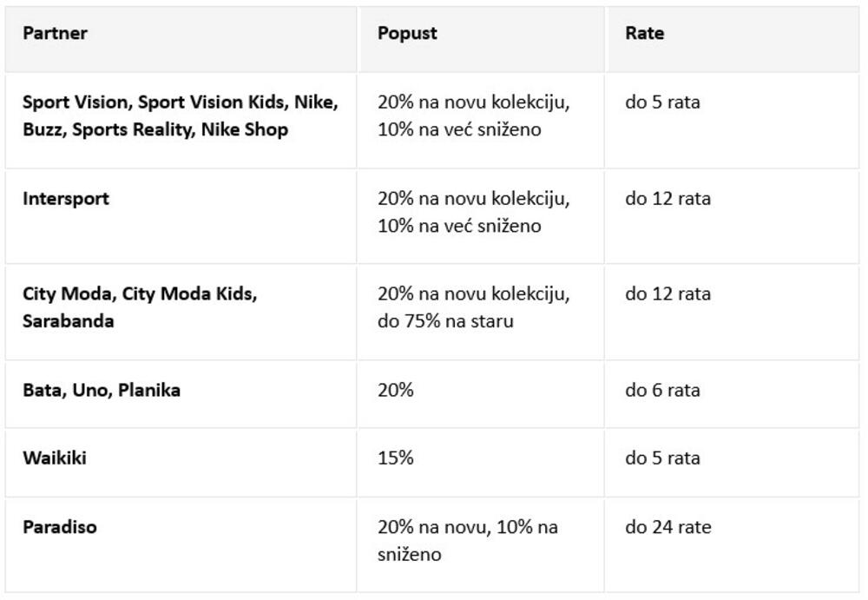Click 'do 5 rata' in Waikiki row
The height and width of the screenshot is (600, 868).
coord(662,458)
